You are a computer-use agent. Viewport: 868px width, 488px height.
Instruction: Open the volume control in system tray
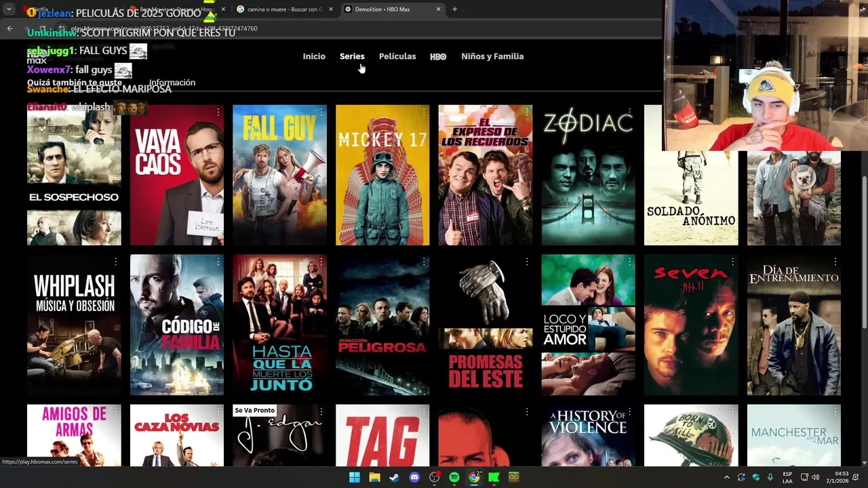click(x=815, y=477)
